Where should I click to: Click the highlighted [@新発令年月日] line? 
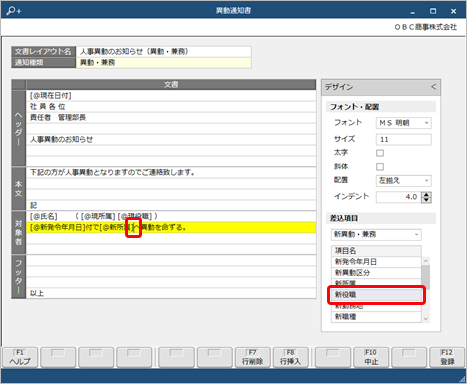[x=171, y=227]
